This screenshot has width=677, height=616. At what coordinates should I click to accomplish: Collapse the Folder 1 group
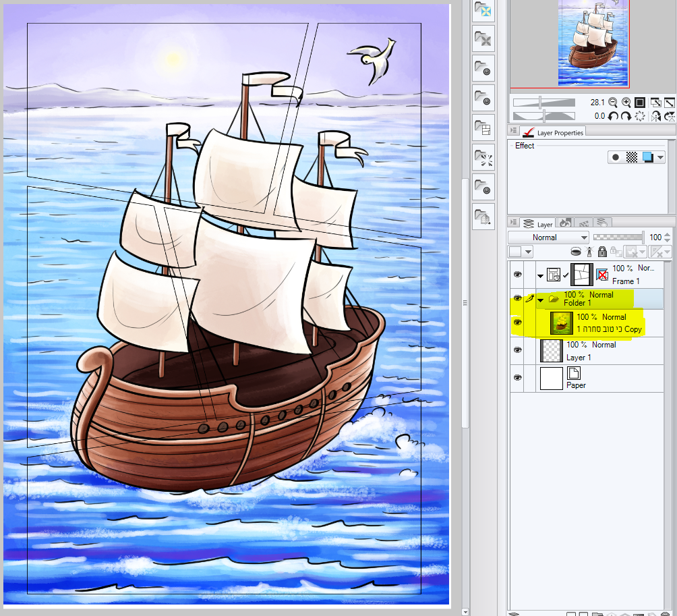point(540,299)
